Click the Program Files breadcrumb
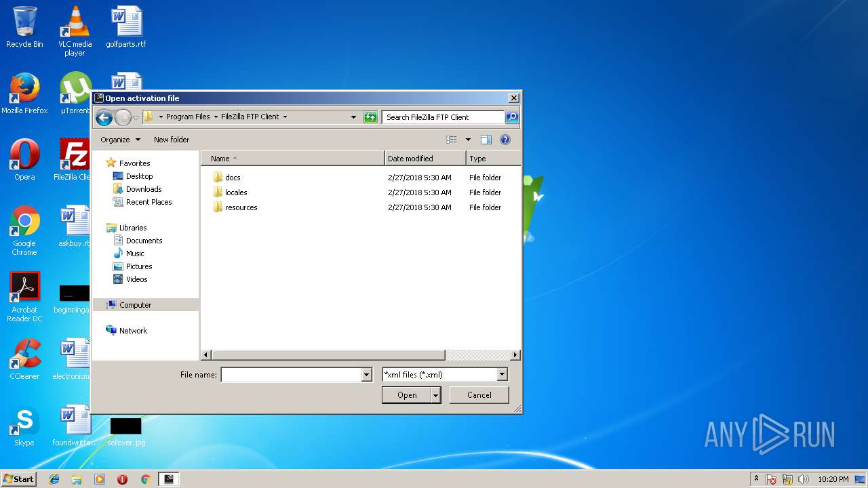 pos(188,117)
